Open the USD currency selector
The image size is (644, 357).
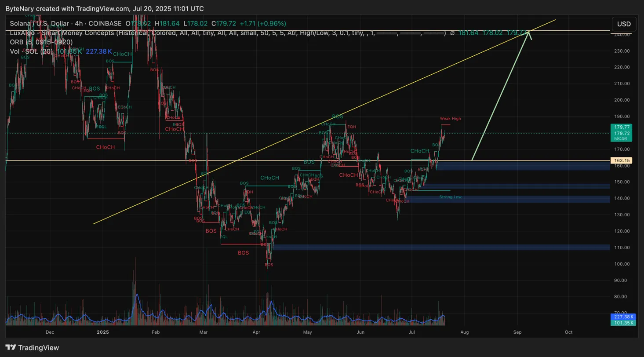pos(624,24)
